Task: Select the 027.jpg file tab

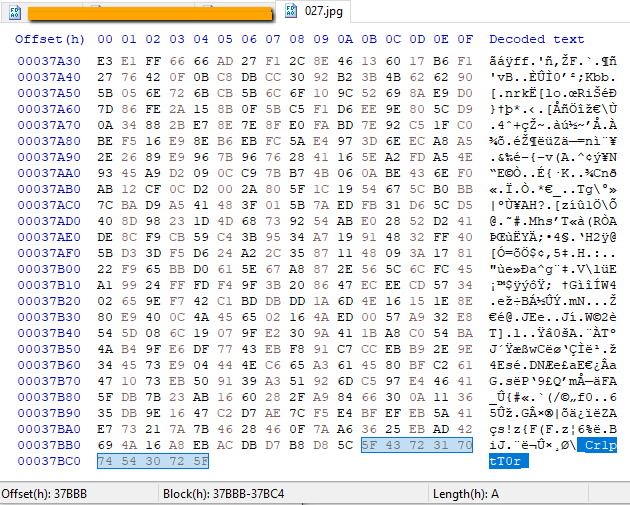Action: [313, 11]
